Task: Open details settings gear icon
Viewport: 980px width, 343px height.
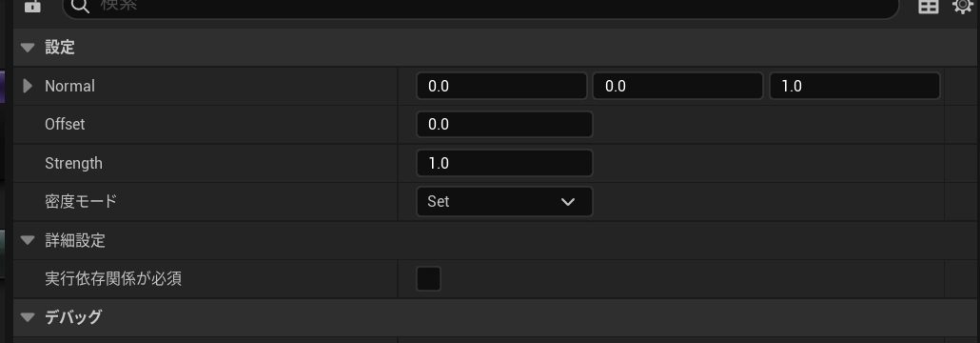Action: (963, 6)
